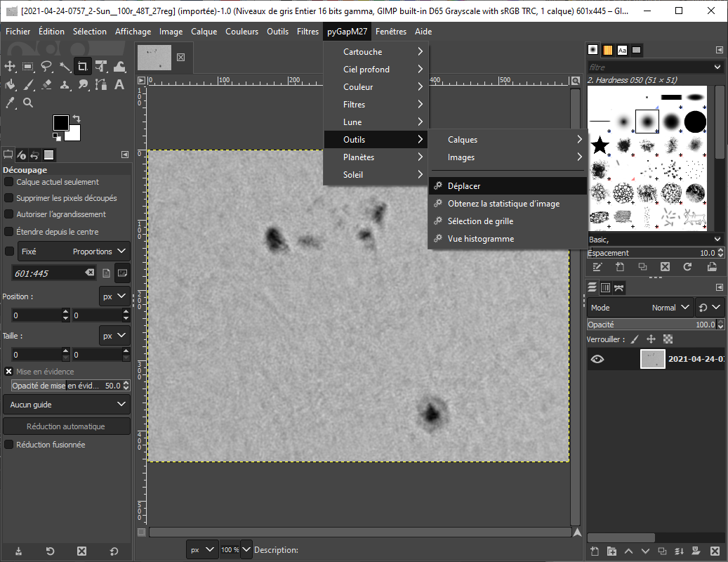Click the lock pixels brush icon

pos(635,339)
